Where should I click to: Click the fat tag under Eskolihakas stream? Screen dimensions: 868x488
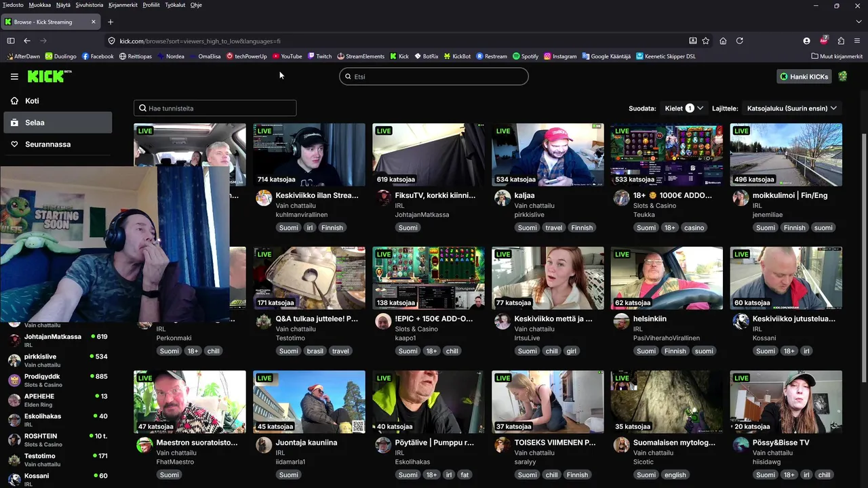click(x=465, y=474)
